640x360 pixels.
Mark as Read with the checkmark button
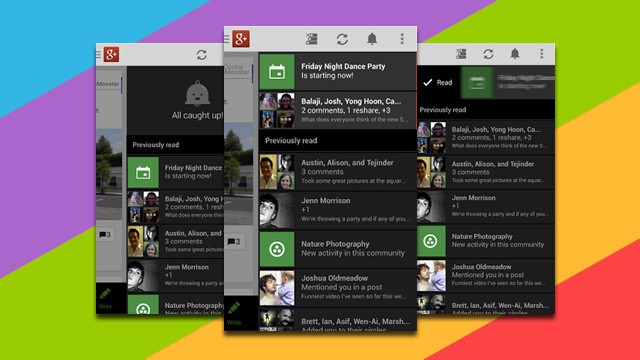(438, 82)
